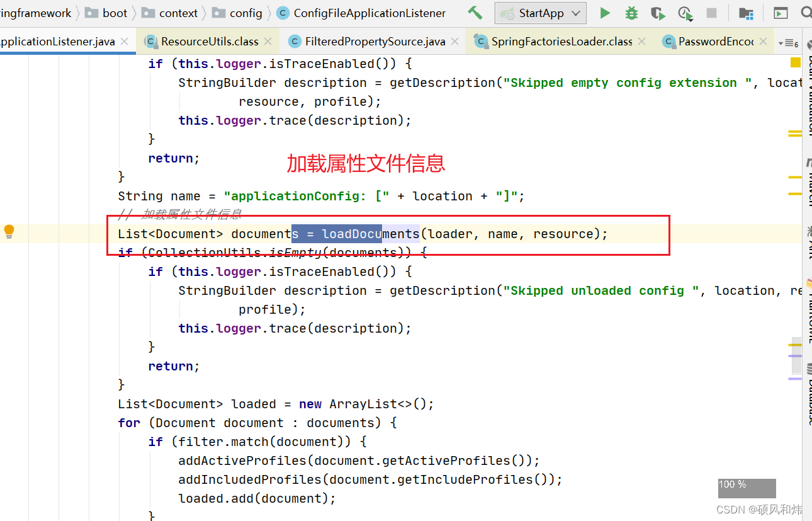The image size is (812, 521).
Task: Click the 'for (Document document : documents)' line
Action: click(257, 423)
